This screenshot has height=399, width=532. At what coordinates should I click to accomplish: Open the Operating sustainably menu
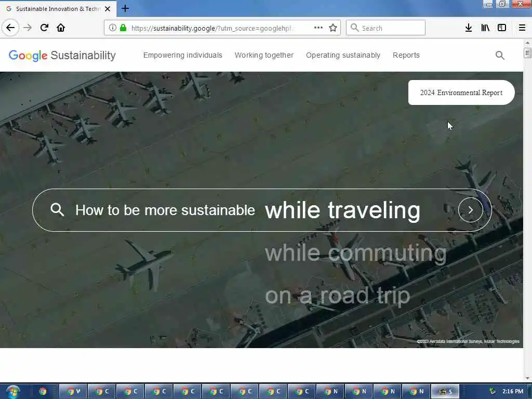click(343, 55)
